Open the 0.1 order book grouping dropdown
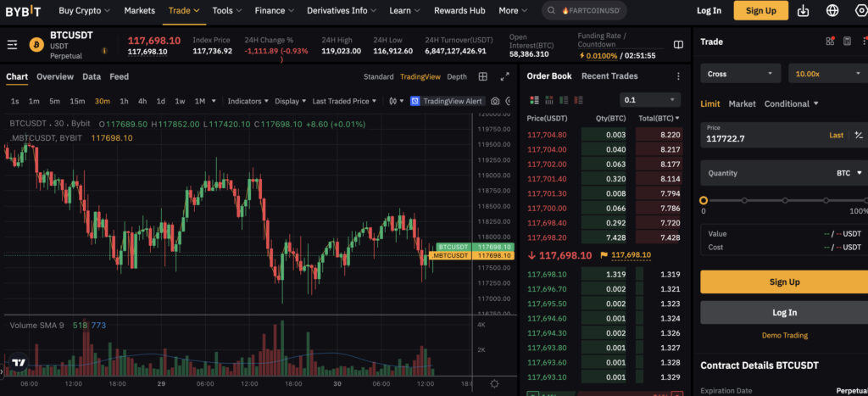 click(650, 100)
